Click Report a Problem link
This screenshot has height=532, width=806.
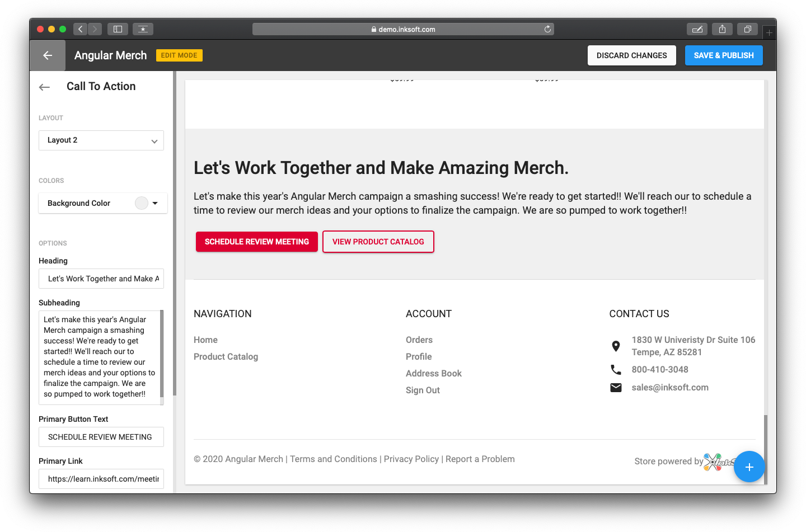coord(480,459)
